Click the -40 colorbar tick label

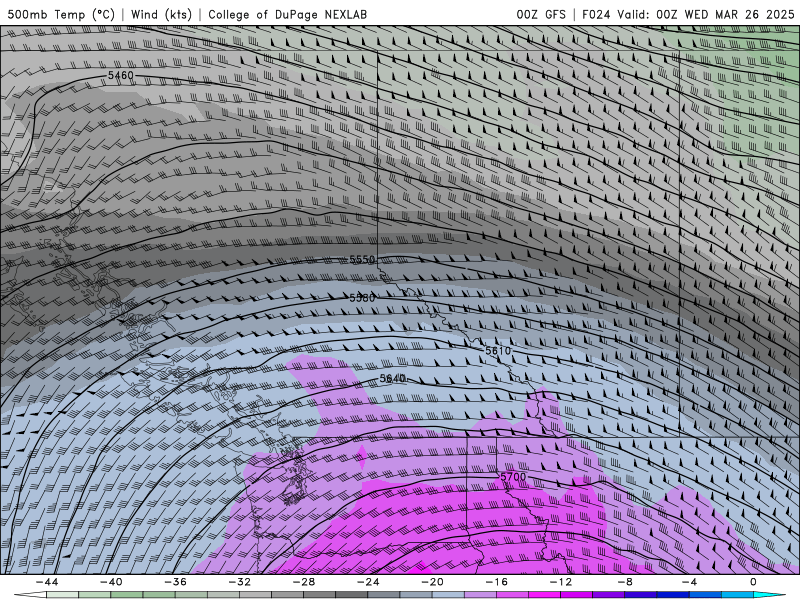111,582
